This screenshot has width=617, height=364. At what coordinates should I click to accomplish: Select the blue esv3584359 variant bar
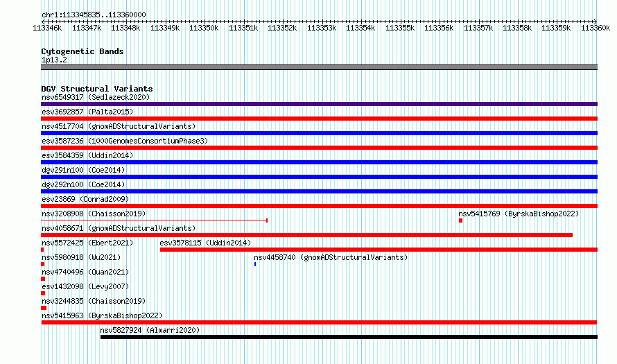coord(319,162)
